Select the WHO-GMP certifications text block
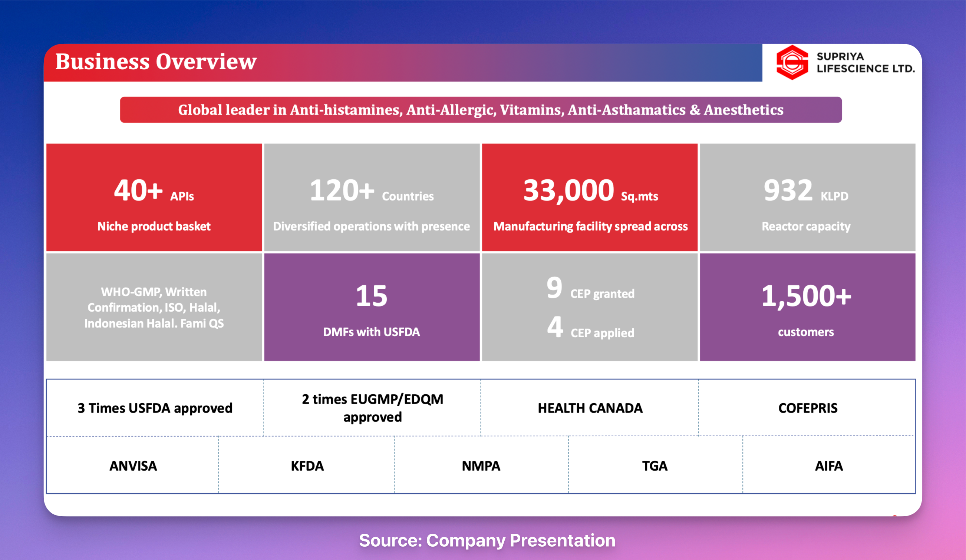 (x=154, y=308)
